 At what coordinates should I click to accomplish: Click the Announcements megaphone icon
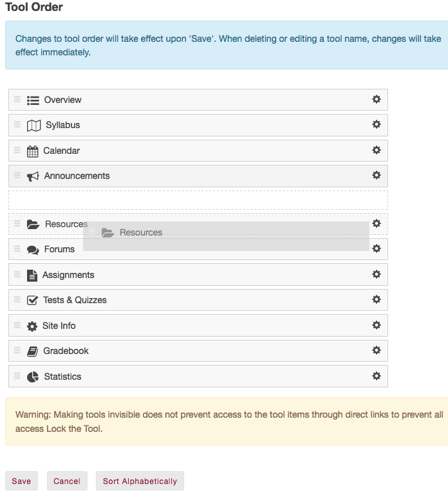coord(33,176)
